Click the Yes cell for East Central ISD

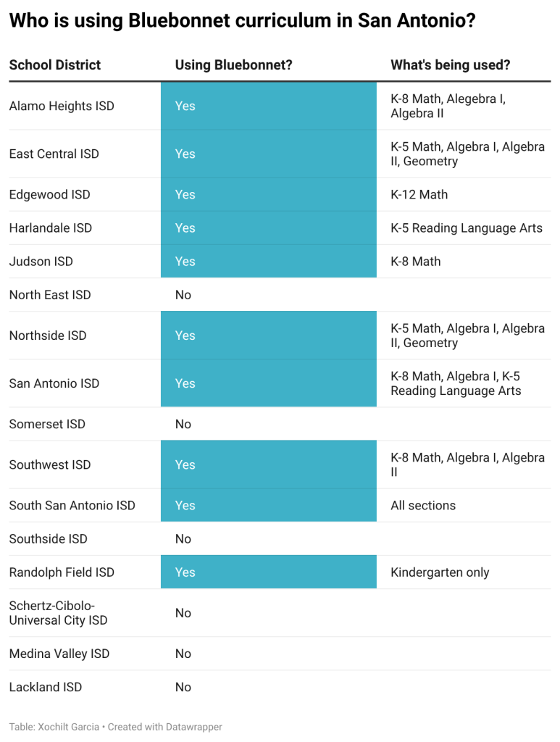pyautogui.click(x=269, y=154)
